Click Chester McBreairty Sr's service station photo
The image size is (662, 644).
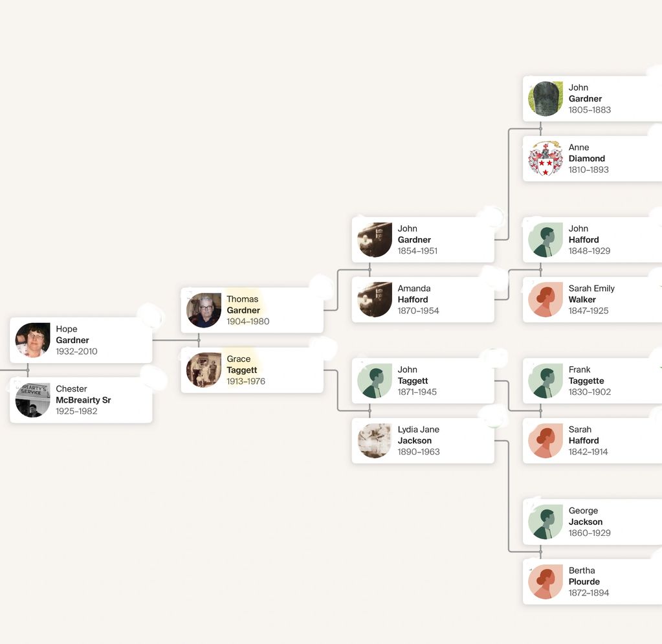pyautogui.click(x=33, y=400)
